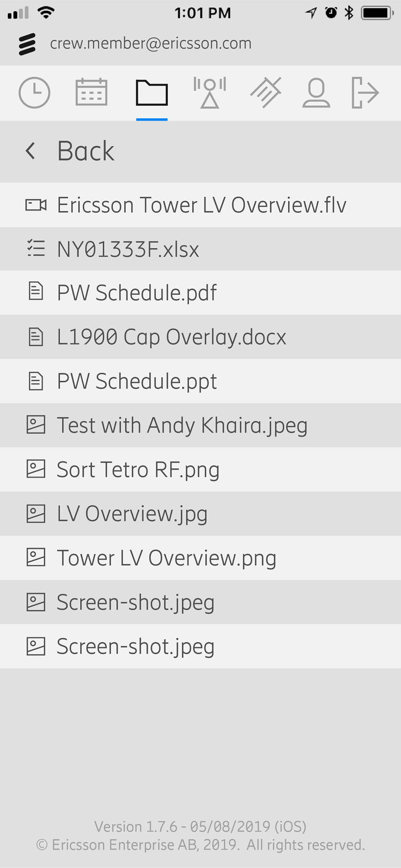Open Tower LV Overview.png image
This screenshot has height=868, width=401.
200,558
